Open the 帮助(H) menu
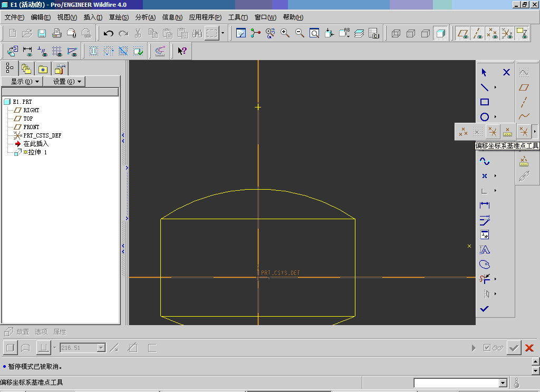The width and height of the screenshot is (540, 392). (x=293, y=17)
